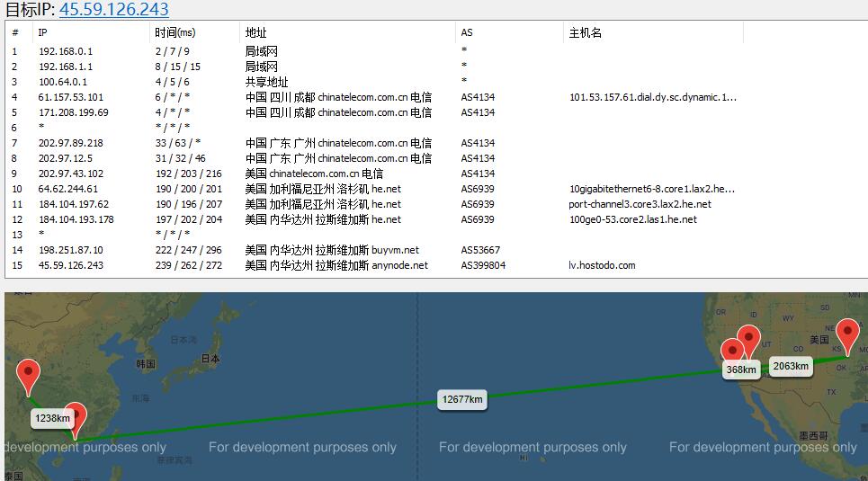Click the red map pin beside the KS label

[847, 337]
